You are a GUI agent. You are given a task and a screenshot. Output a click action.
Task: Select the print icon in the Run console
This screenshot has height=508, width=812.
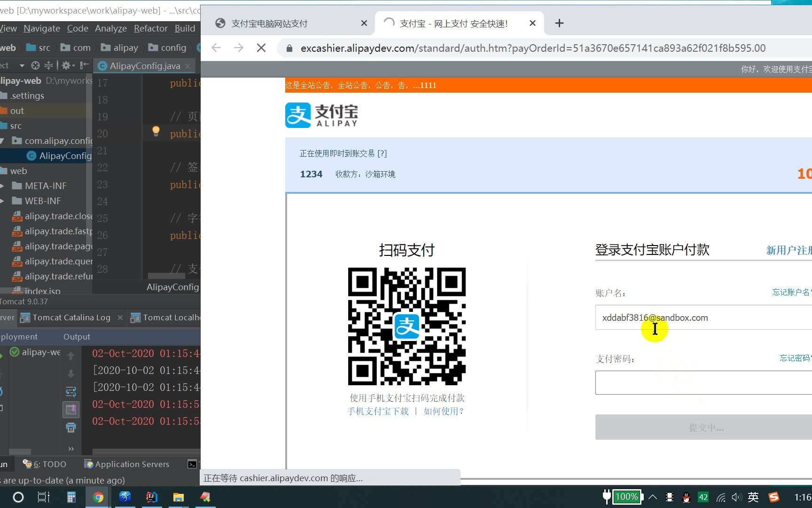pos(71,427)
